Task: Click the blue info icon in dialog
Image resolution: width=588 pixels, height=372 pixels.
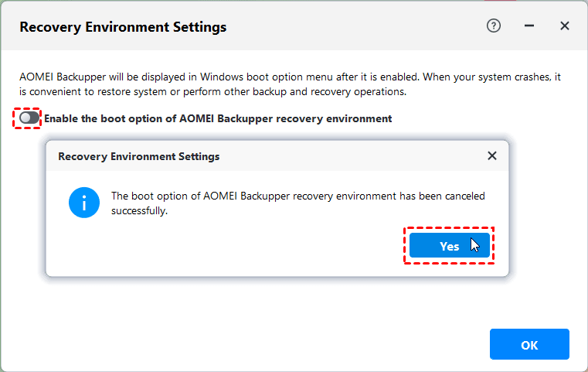Action: pyautogui.click(x=83, y=203)
